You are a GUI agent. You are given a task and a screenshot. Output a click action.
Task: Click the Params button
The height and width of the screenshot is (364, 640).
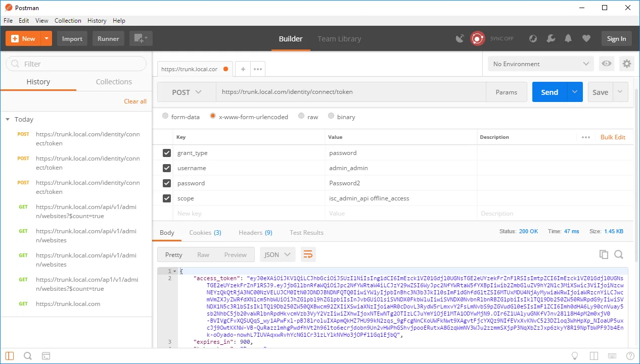coord(507,92)
